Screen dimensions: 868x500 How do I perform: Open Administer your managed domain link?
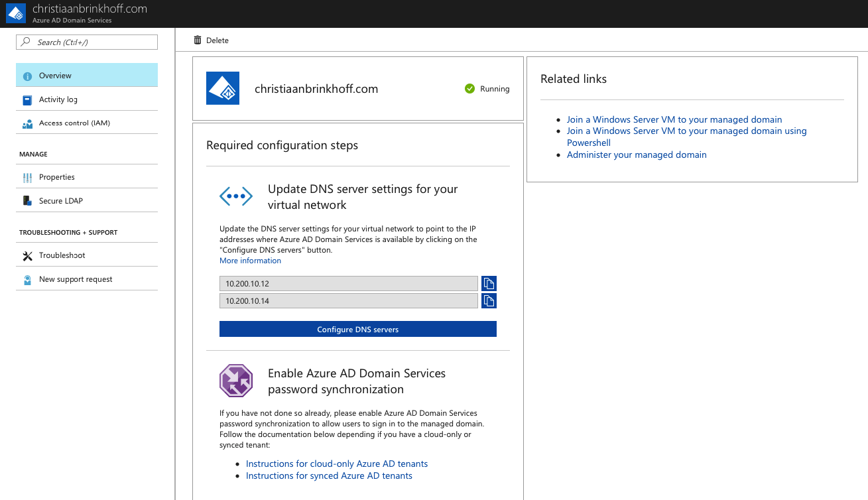click(x=637, y=155)
